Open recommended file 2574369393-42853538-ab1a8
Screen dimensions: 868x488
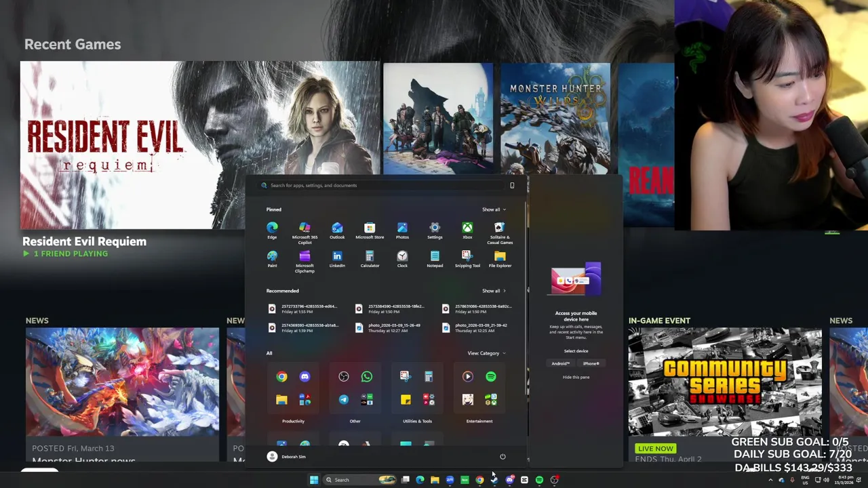[302, 327]
